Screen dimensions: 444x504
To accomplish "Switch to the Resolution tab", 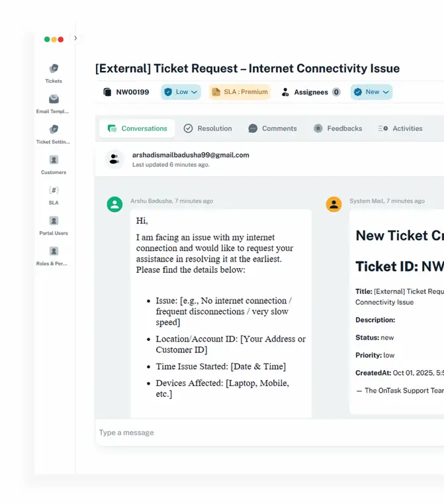I will tap(208, 128).
